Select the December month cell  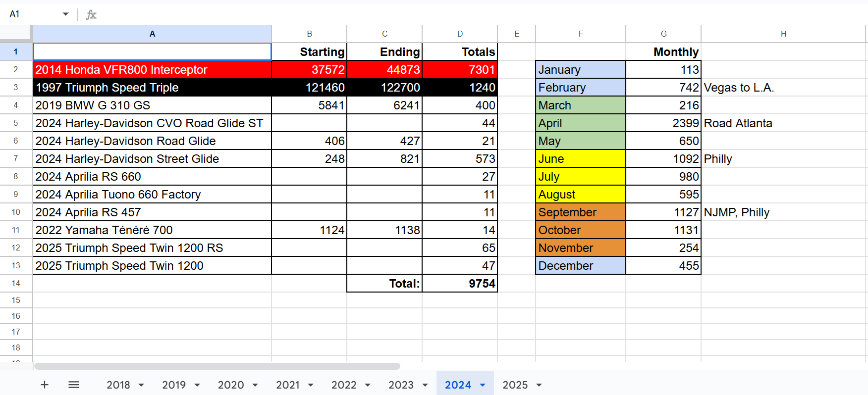581,266
